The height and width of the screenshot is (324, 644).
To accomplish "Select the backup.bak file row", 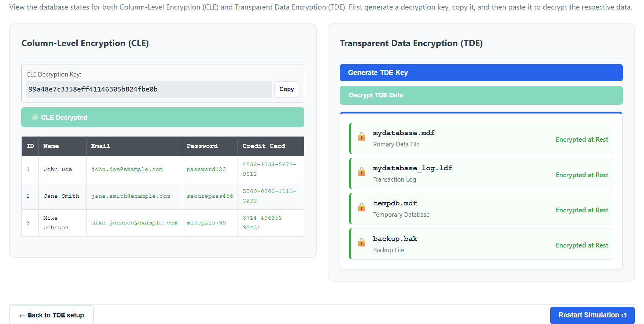I will pos(481,244).
